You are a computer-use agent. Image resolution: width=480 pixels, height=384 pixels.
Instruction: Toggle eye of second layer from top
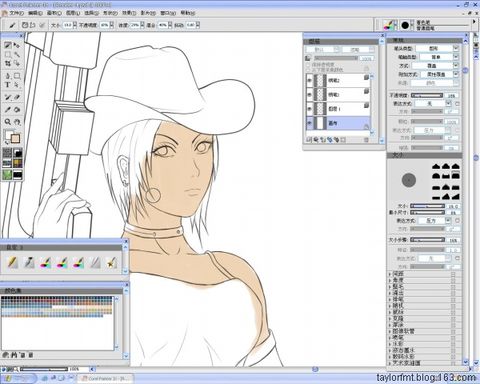(310, 95)
